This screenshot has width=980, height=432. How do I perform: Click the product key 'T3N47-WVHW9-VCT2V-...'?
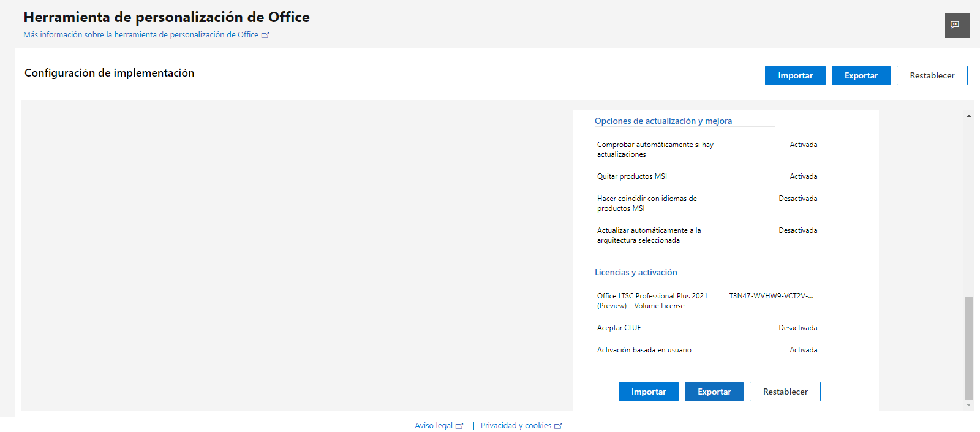tap(771, 296)
